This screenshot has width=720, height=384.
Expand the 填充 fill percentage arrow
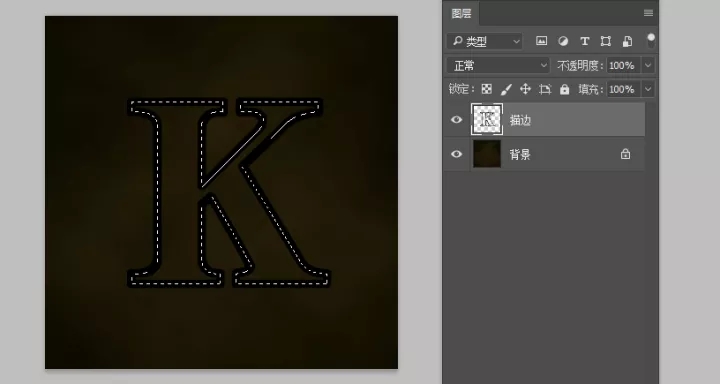(x=648, y=89)
